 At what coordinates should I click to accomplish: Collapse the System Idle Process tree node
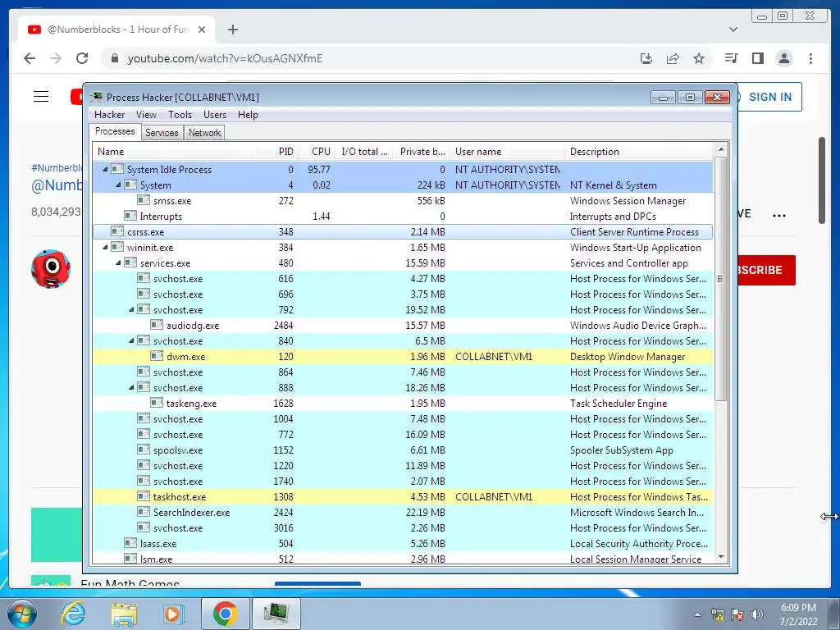coord(105,169)
